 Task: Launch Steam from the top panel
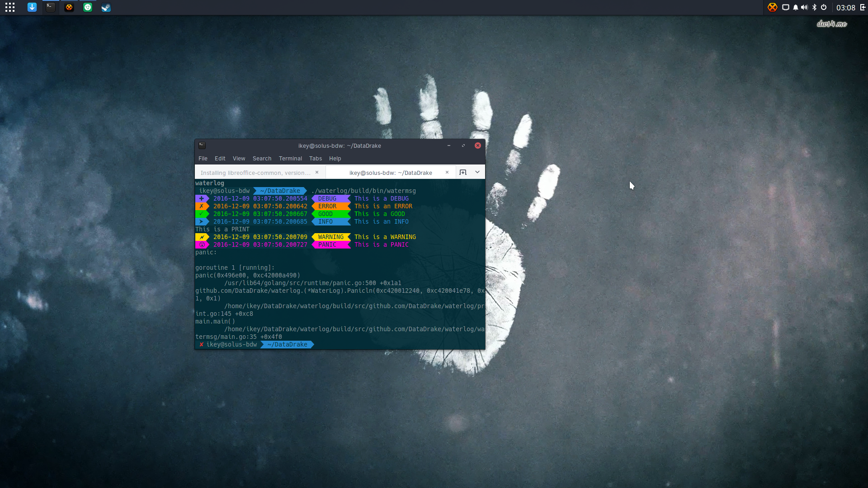click(x=106, y=7)
